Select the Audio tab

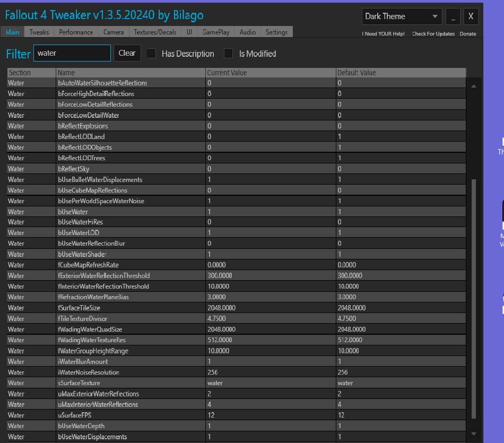pos(248,32)
